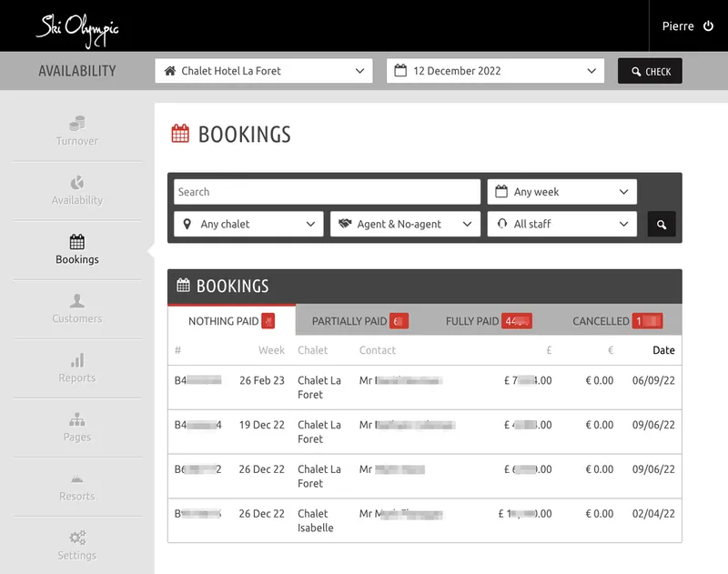Click the Pierre user name
Viewport: 728px width, 574px height.
point(678,26)
